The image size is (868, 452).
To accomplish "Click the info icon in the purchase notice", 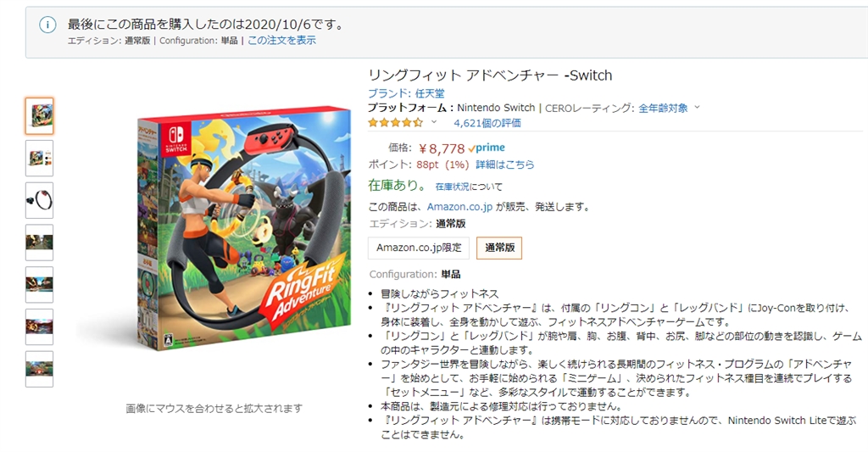I will pyautogui.click(x=47, y=25).
